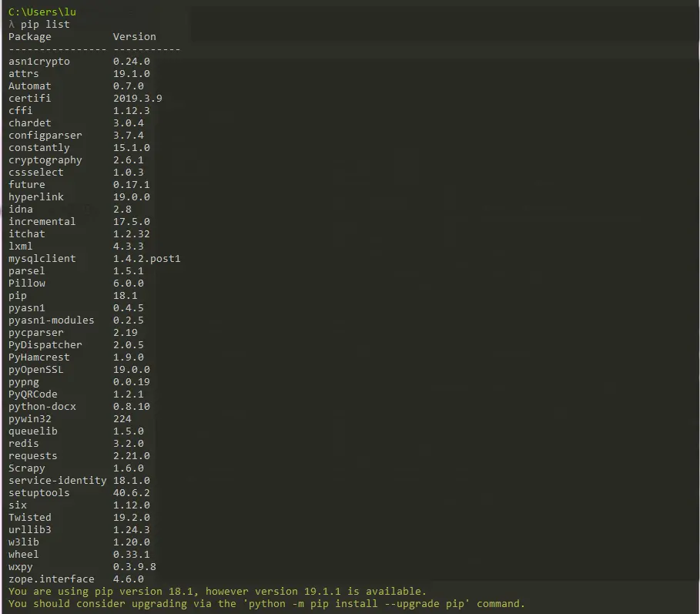Screen dimensions: 700x614
Task: Click the python-docx package name
Action: [x=42, y=407]
